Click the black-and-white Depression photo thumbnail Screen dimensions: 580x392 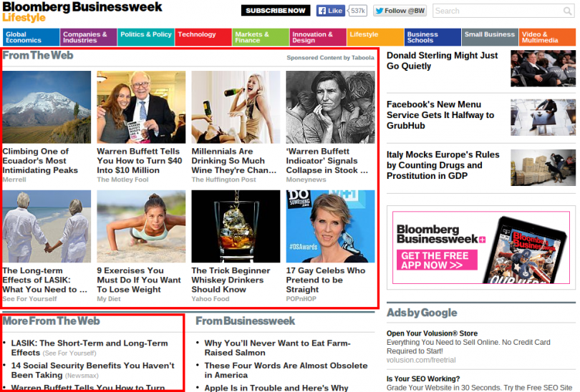pos(330,107)
